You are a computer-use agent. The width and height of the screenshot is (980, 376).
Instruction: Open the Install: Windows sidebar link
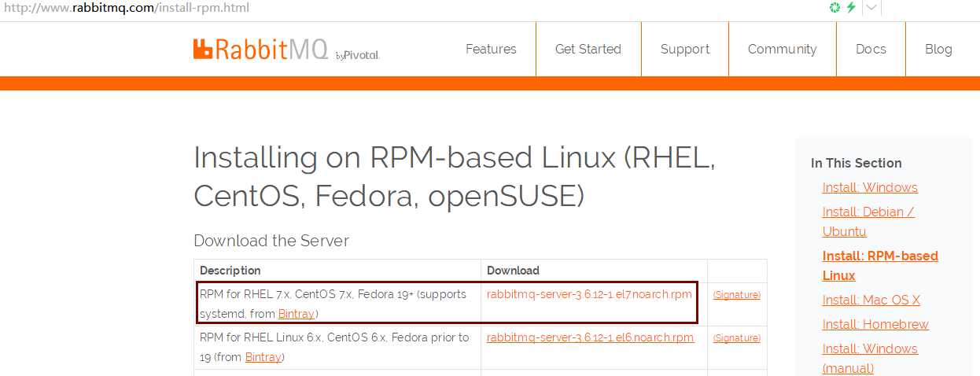[870, 187]
